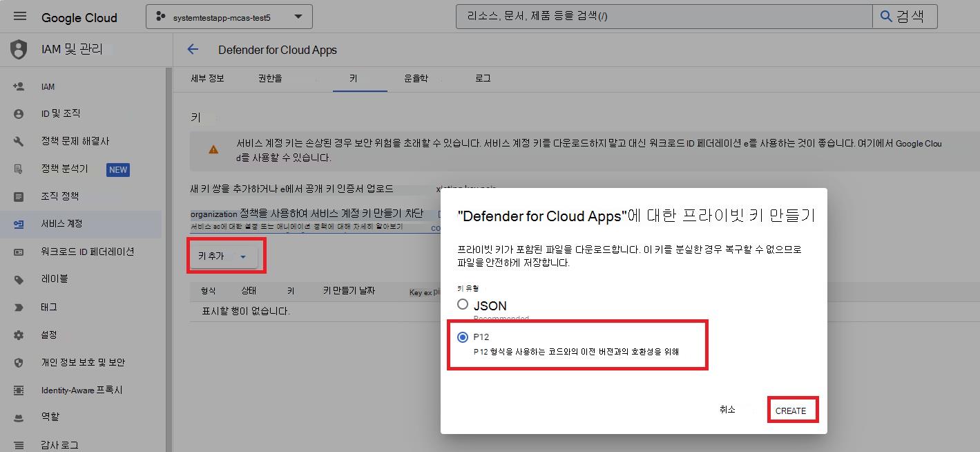Open Identity-Aware 프록시 sidebar item
This screenshot has width=980, height=452.
pyautogui.click(x=81, y=390)
